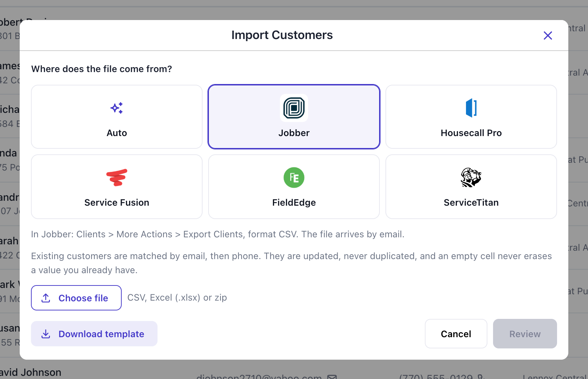Click 'Where does the file come from?' heading
This screenshot has height=379, width=588.
coord(102,69)
